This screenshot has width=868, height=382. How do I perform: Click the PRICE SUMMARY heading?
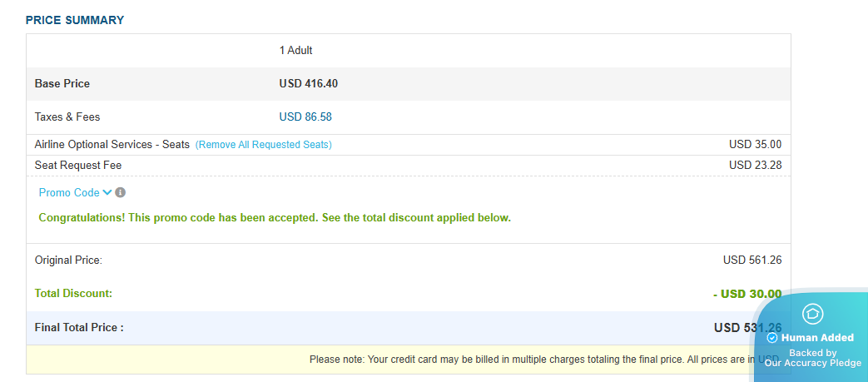point(75,20)
